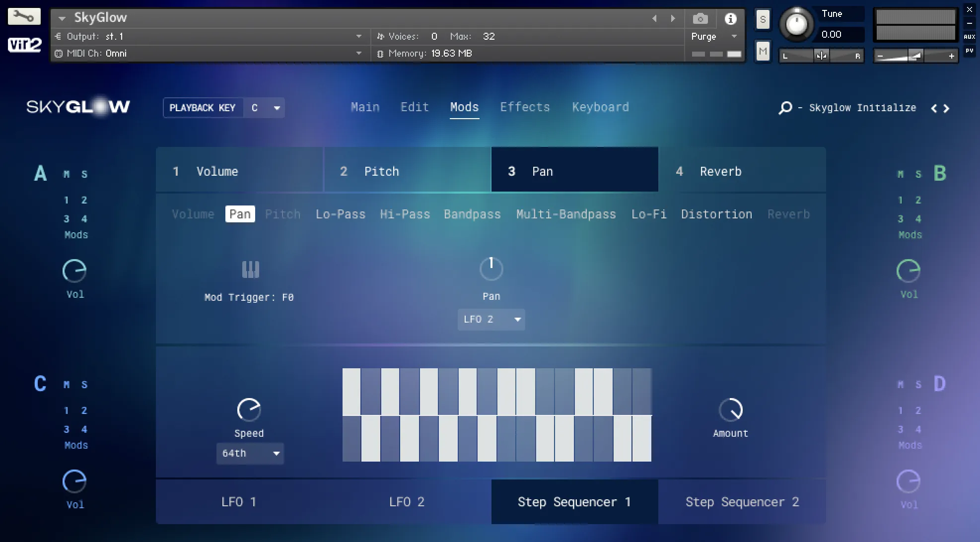
Task: Switch to Step Sequencer 2
Action: [742, 501]
